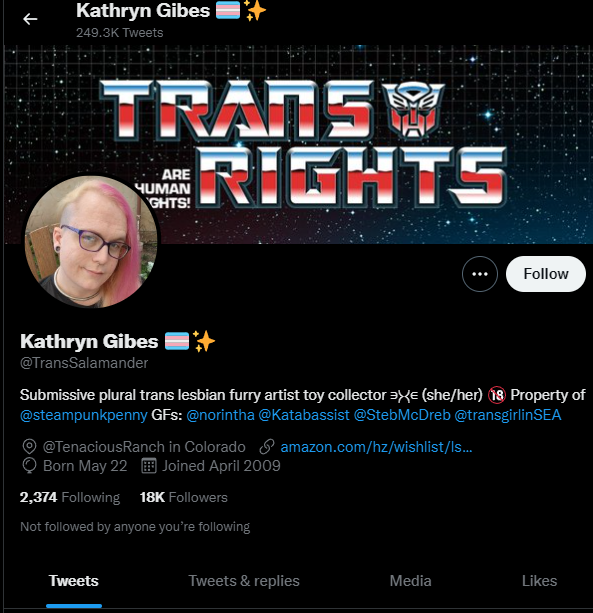
Task: View the 18K Followers list
Action: pyautogui.click(x=184, y=497)
